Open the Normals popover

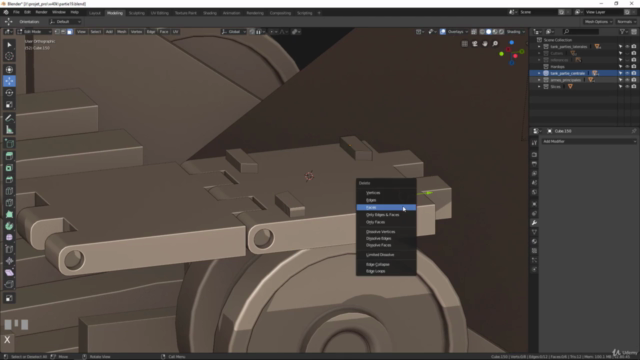pos(626,22)
